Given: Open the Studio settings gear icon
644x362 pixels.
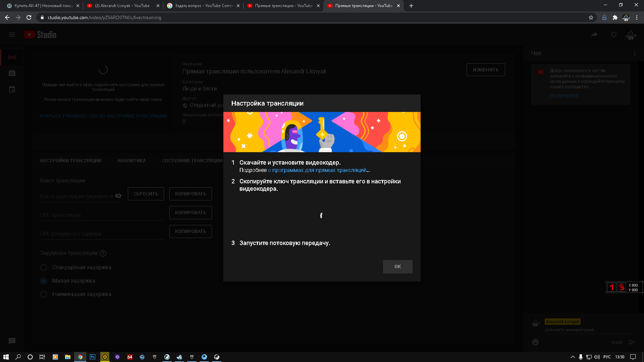Looking at the screenshot, I should [x=614, y=35].
